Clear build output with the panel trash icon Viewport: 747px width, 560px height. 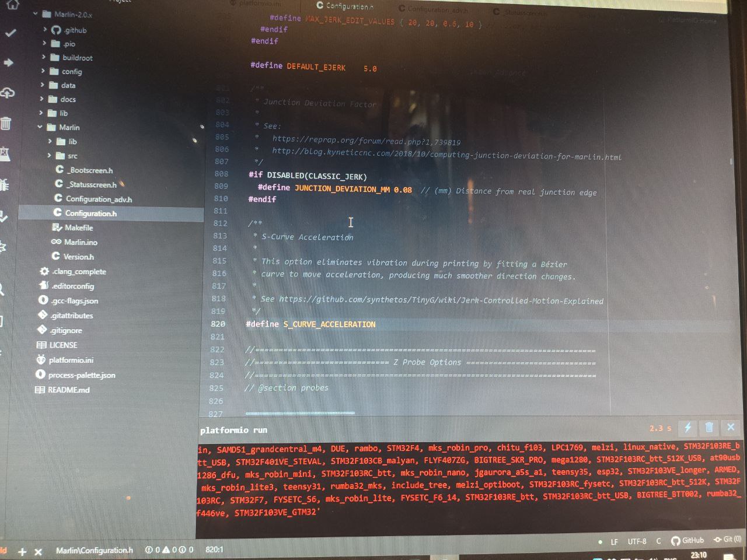(709, 428)
